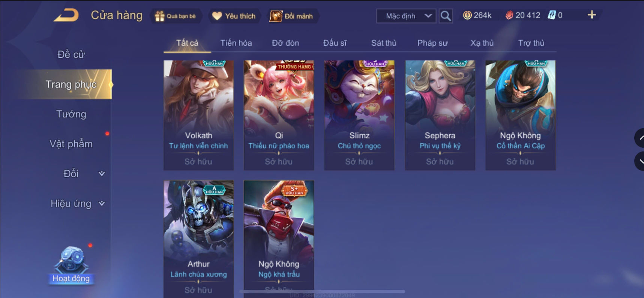Tap the red ruby gem icon
Screen dimensions: 644x298
coord(509,15)
